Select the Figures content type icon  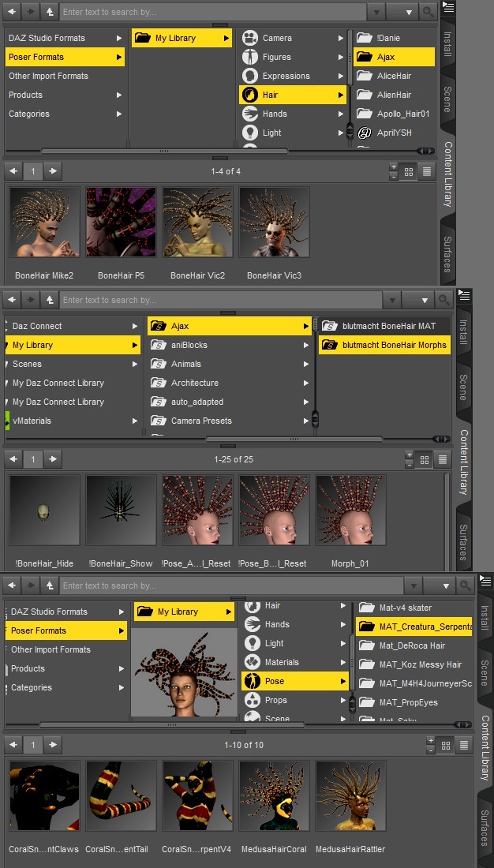point(250,57)
